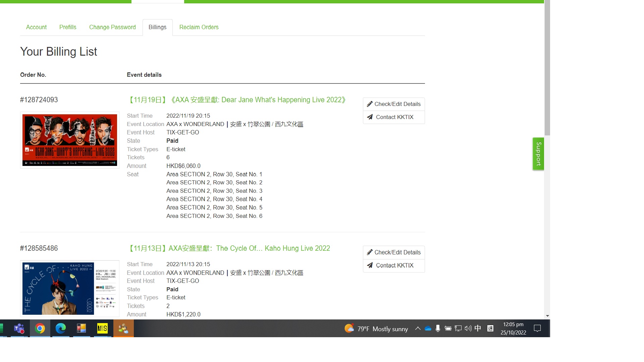Click the OneDrive cloud tray icon
The width and height of the screenshot is (644, 362).
[428, 328]
